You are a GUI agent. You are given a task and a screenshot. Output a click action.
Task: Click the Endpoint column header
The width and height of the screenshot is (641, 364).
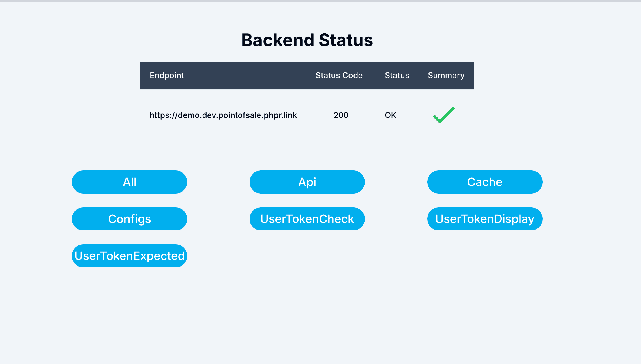coord(167,75)
